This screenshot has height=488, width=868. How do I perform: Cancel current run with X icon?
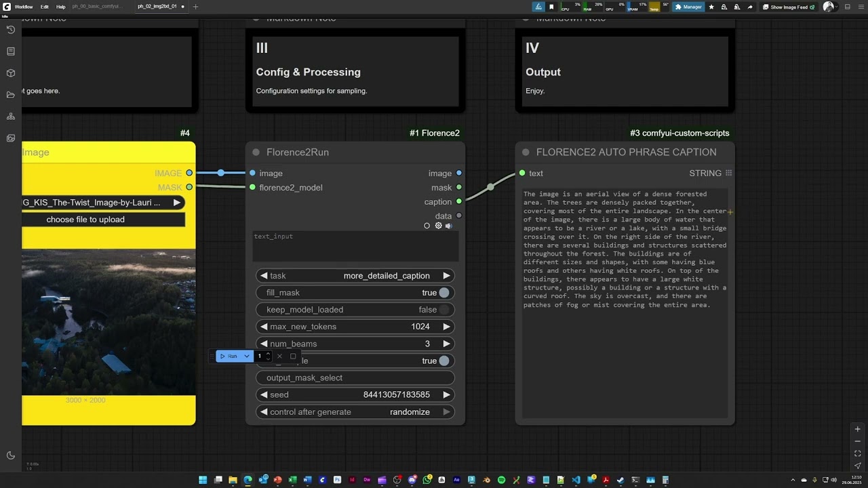click(x=279, y=356)
